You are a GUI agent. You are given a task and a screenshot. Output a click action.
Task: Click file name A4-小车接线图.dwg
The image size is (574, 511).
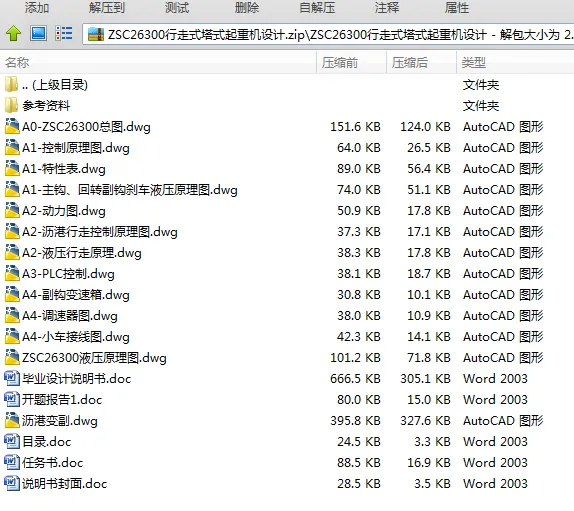tap(76, 337)
